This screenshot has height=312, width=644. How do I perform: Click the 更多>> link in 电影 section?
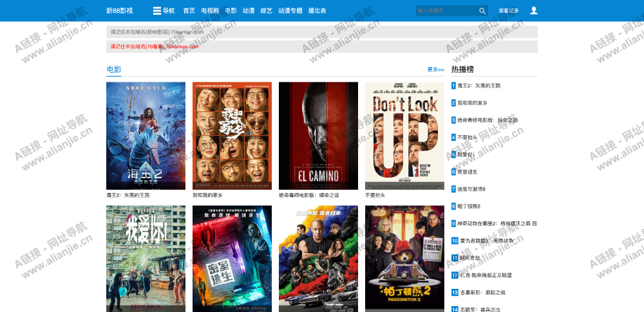coord(436,69)
